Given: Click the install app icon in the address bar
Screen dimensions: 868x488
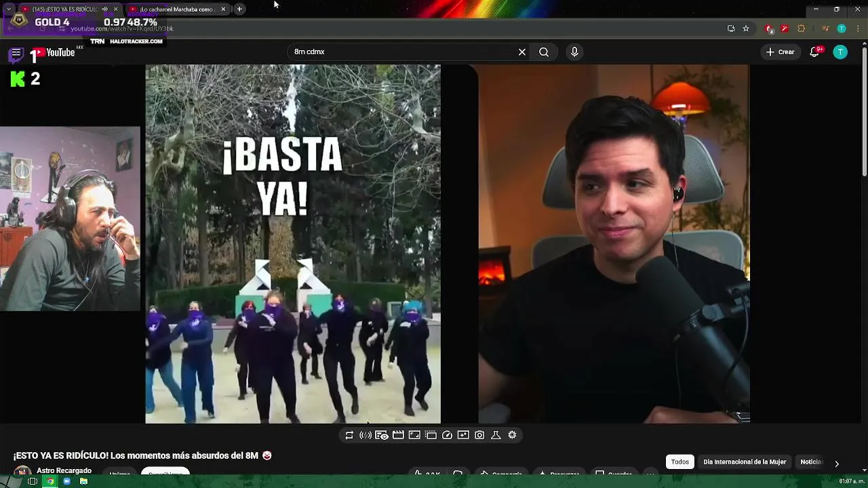Looking at the screenshot, I should (731, 28).
